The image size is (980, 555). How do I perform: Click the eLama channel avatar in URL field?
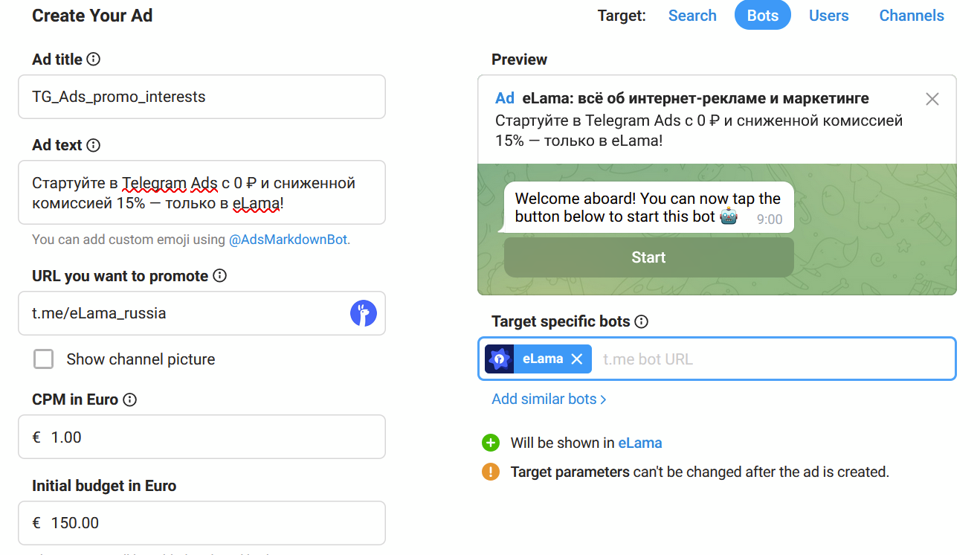point(364,313)
